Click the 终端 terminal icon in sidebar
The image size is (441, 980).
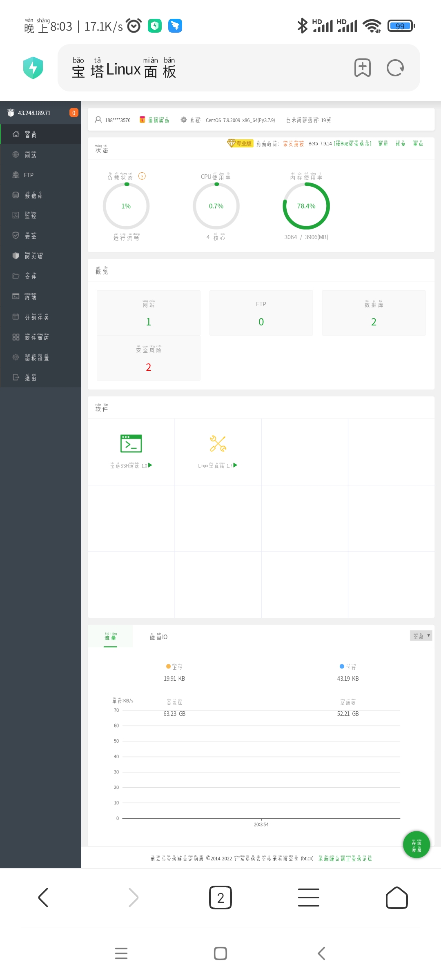16,296
